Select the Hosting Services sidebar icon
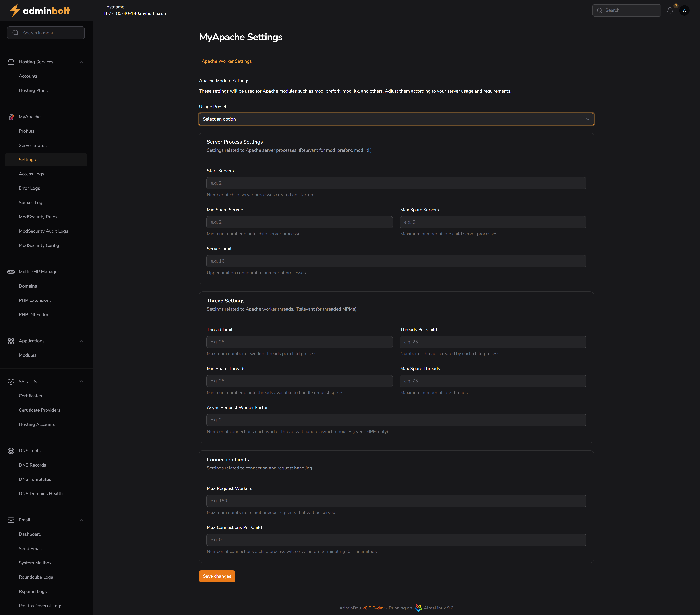This screenshot has height=615, width=700. coord(11,62)
